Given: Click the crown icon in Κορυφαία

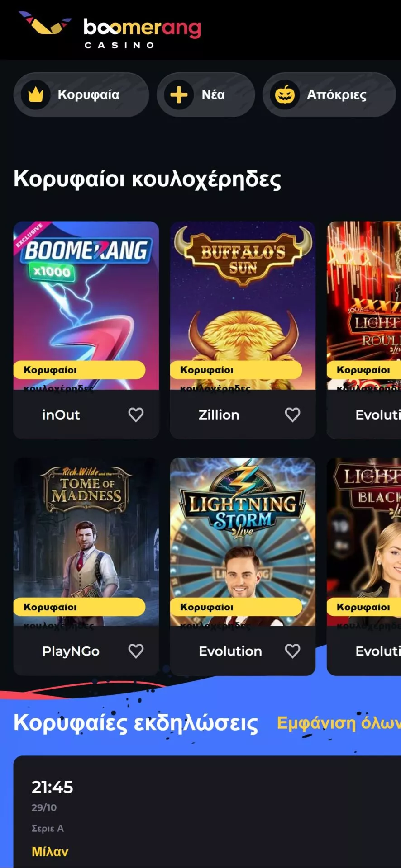Looking at the screenshot, I should click(36, 95).
